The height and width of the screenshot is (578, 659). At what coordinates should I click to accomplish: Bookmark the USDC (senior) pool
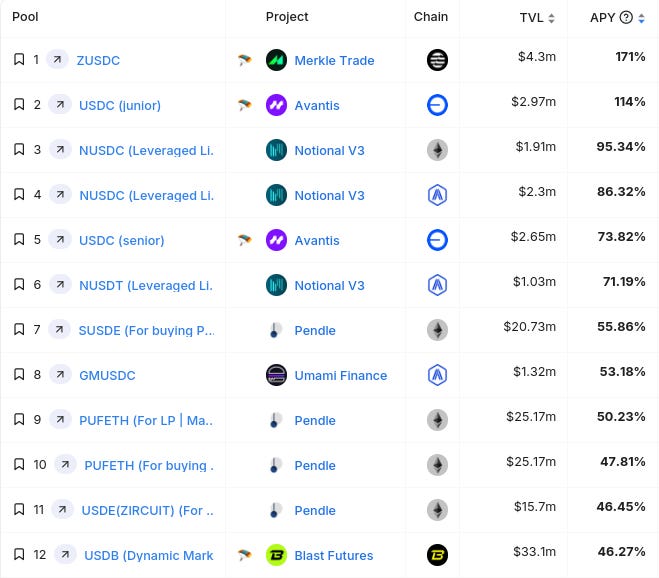[19, 239]
